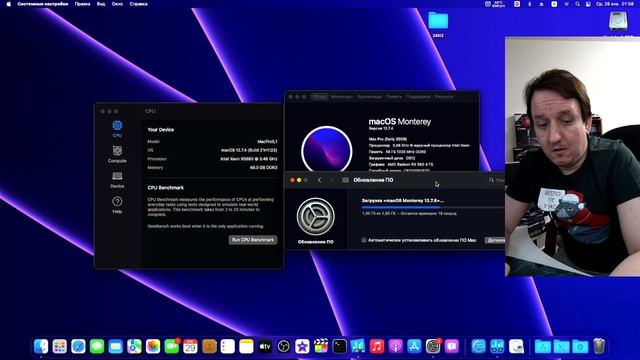Open Spotlight search in the menu bar
Screen dimensions: 640x360
coord(577,4)
